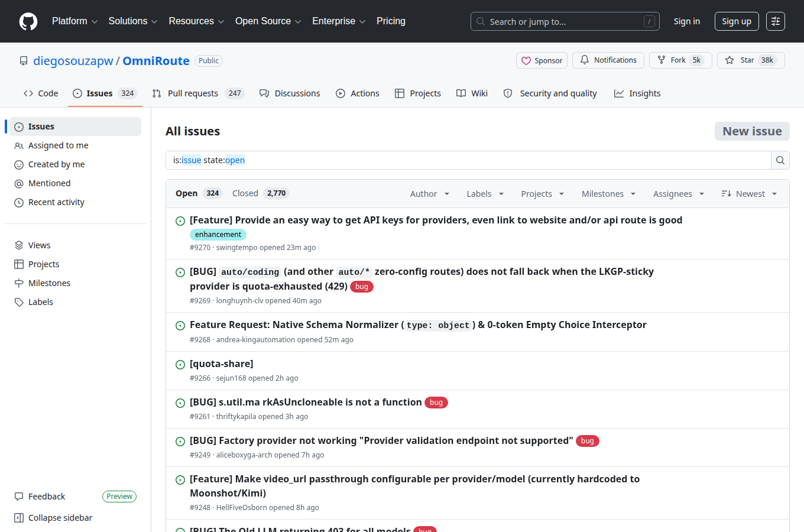Viewport: 804px width, 532px height.
Task: Open Notifications bell button
Action: tap(608, 60)
